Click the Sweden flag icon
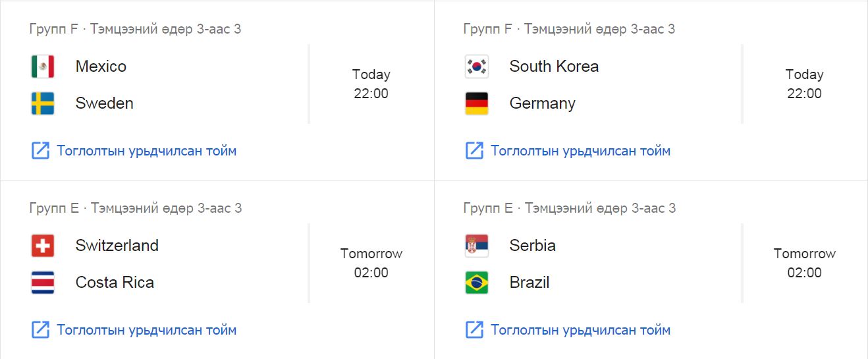 pyautogui.click(x=43, y=103)
